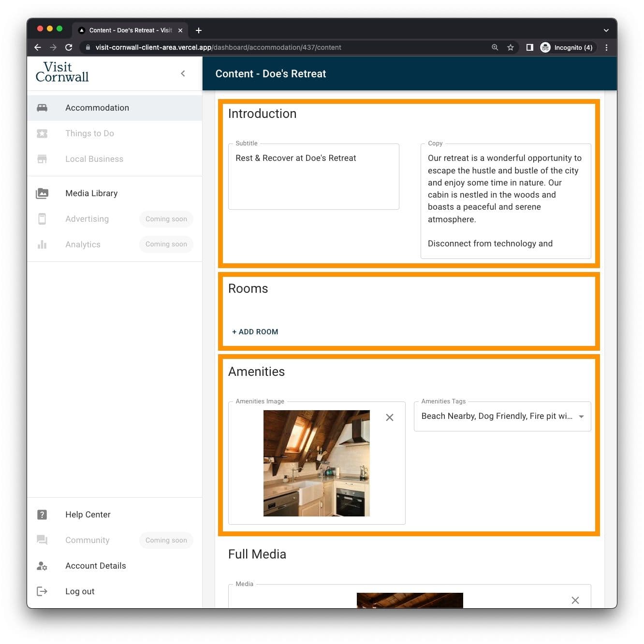644x644 pixels.
Task: Expand the Amenities Tags dropdown
Action: click(581, 416)
